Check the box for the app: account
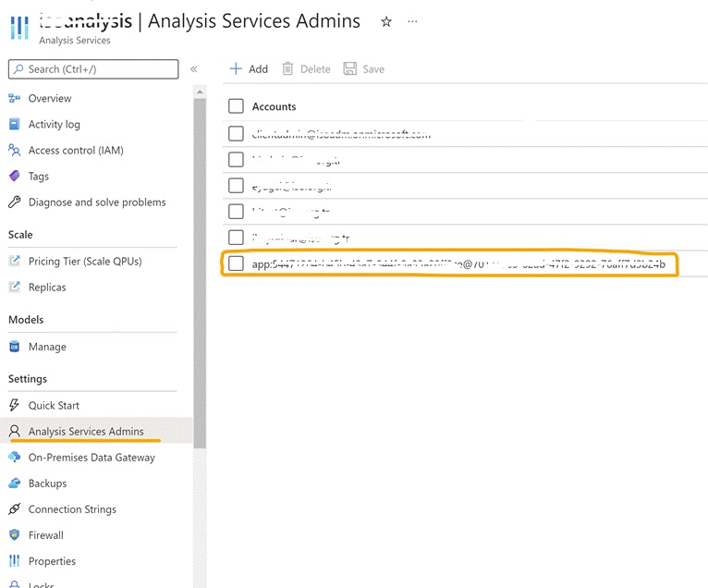Screen dimensions: 708x588 coord(236,264)
